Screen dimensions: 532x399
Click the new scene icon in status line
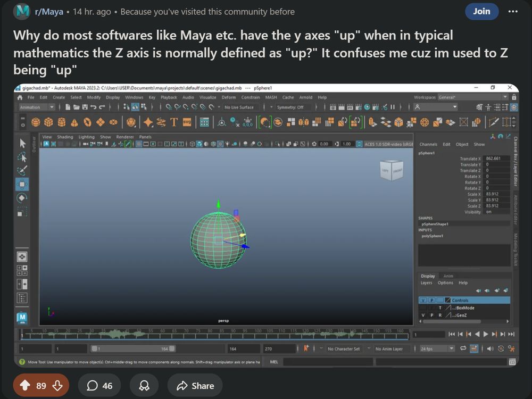[68, 107]
